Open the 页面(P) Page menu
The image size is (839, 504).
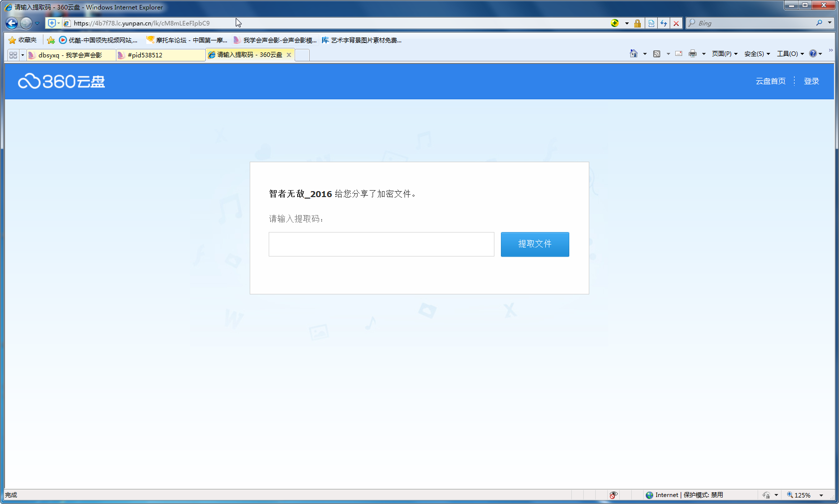click(x=724, y=54)
